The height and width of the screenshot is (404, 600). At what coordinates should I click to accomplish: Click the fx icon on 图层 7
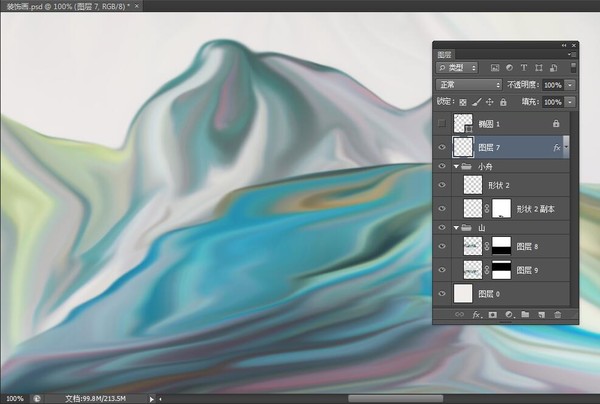557,148
